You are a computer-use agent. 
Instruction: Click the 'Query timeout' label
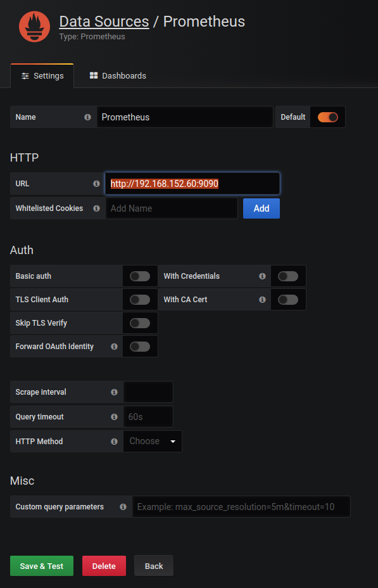point(40,417)
